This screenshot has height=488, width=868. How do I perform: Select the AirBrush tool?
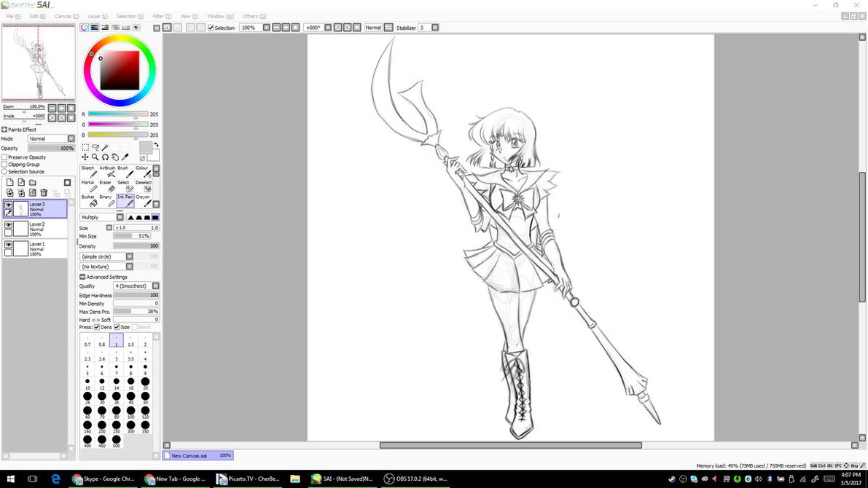[107, 171]
